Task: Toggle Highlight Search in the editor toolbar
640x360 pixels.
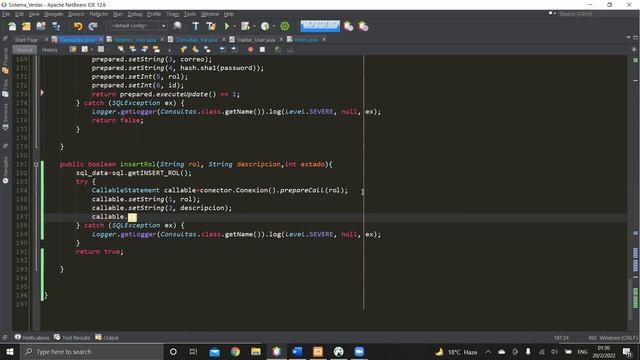Action: pos(156,49)
